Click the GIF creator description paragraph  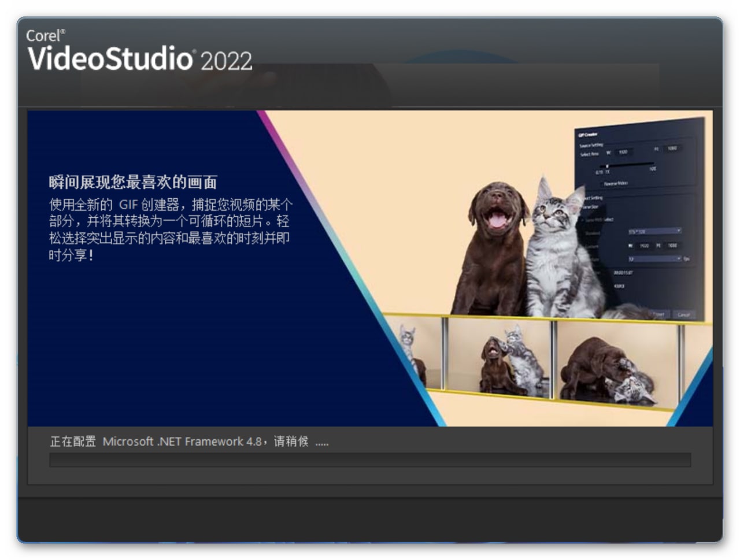pyautogui.click(x=171, y=229)
